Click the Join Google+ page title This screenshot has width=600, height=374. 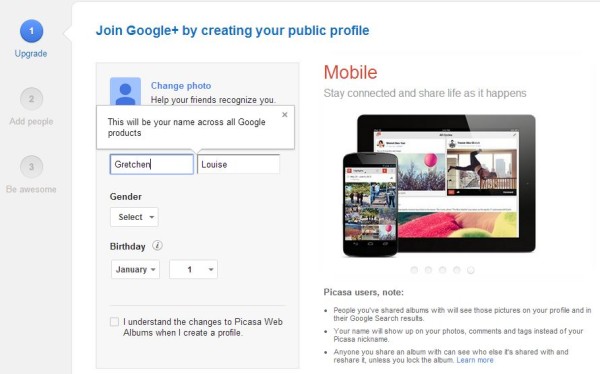pos(233,30)
